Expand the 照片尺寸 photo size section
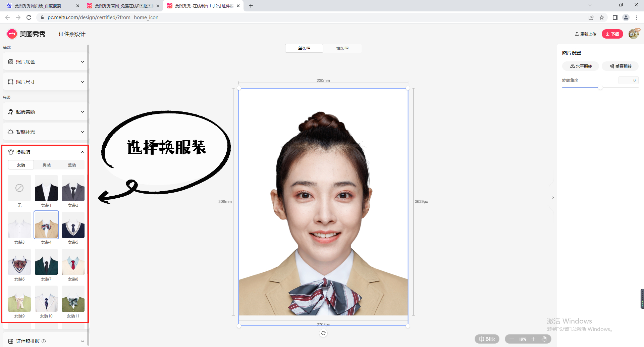Screen dimensions: 644x347 click(x=46, y=82)
